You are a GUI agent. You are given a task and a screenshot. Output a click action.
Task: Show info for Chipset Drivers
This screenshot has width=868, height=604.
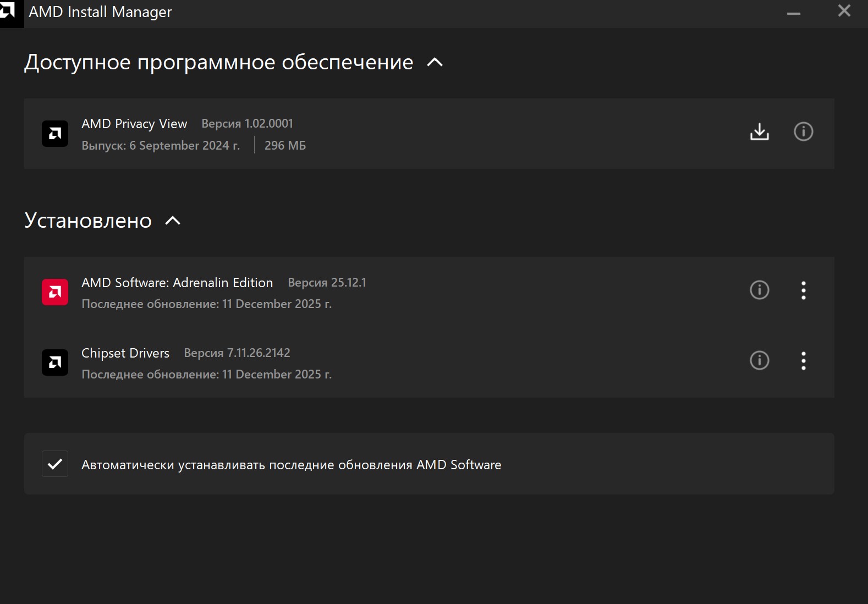click(x=760, y=360)
